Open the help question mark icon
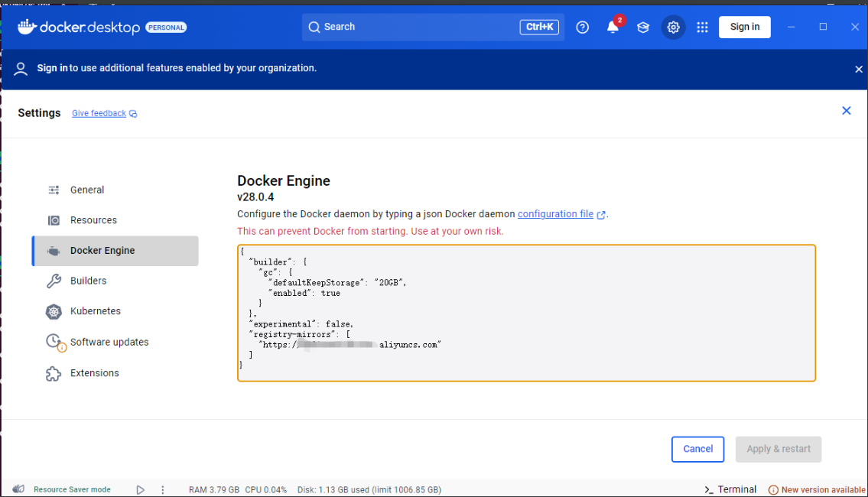Image resolution: width=868 pixels, height=497 pixels. click(x=582, y=27)
